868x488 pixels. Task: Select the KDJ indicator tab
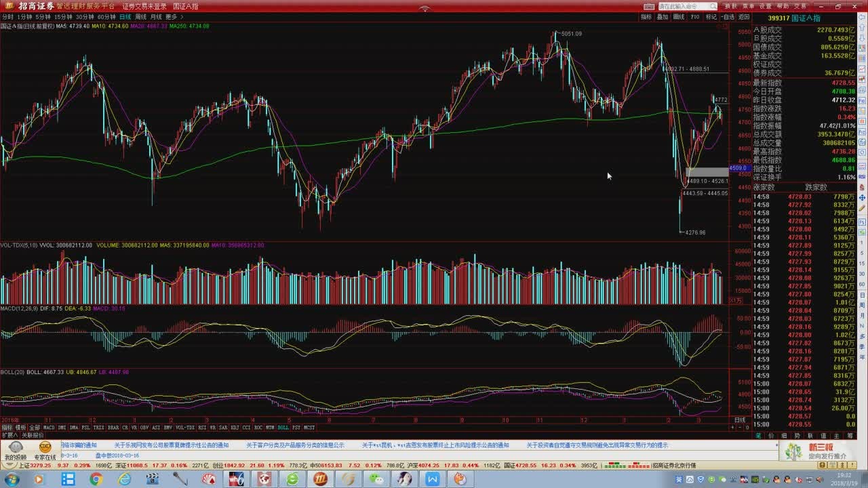235,428
